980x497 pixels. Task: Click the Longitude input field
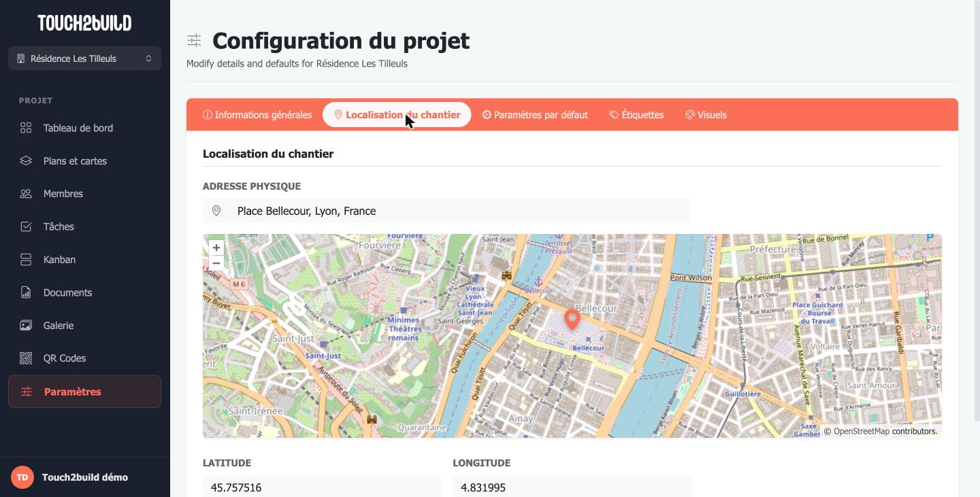[x=572, y=487]
